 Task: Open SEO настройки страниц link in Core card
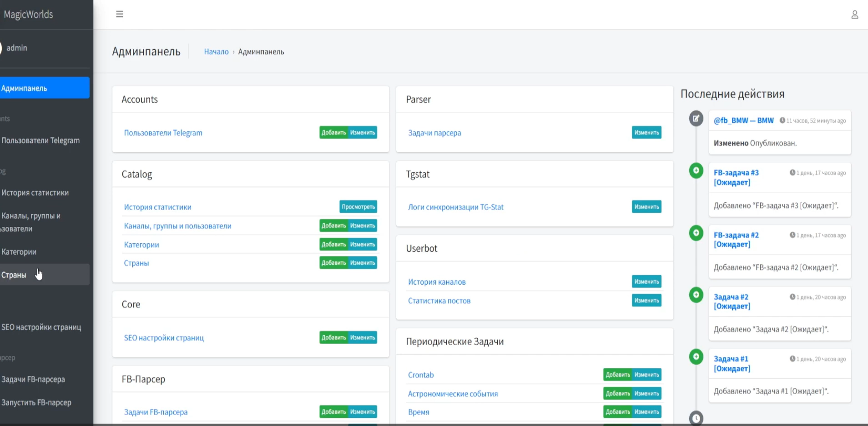click(x=164, y=338)
